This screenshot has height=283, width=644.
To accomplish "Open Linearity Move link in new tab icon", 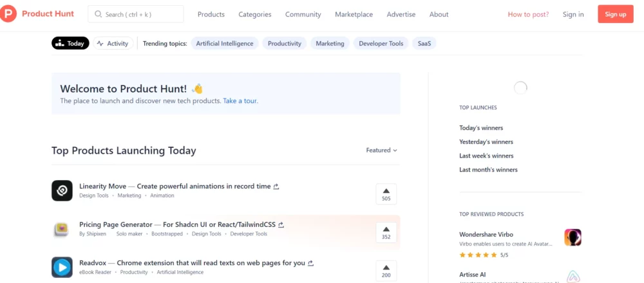I will coord(276,187).
